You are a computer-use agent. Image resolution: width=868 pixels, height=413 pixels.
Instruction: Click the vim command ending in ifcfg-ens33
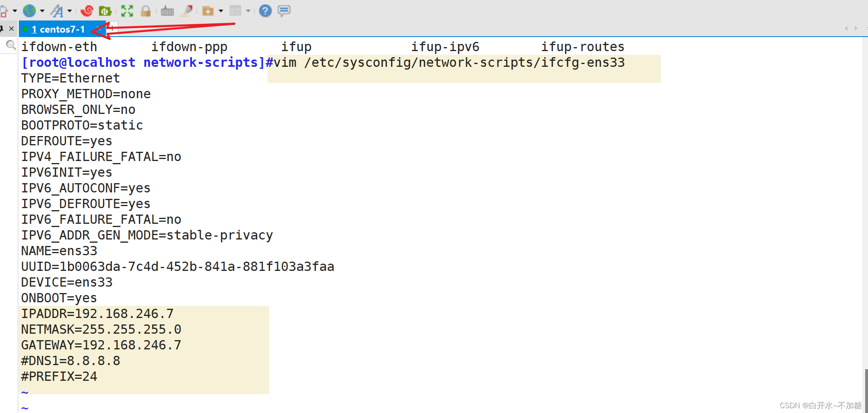(x=449, y=63)
